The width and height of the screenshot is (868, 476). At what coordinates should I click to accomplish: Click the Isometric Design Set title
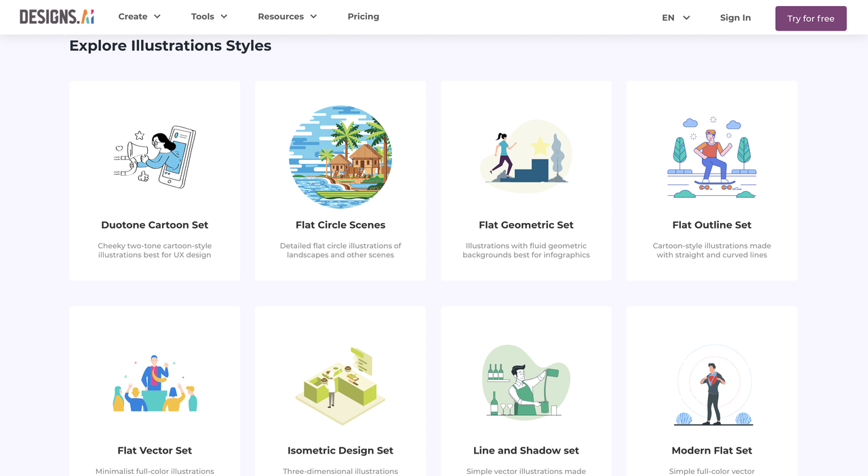pyautogui.click(x=340, y=451)
